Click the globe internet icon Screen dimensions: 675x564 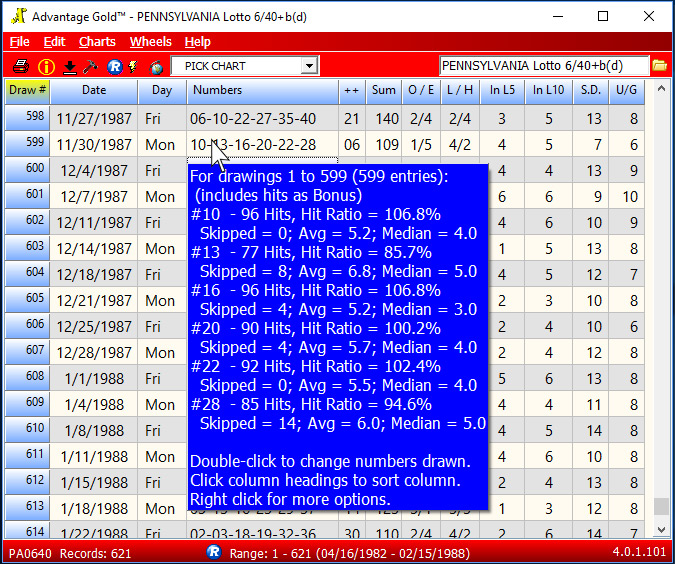pyautogui.click(x=156, y=67)
